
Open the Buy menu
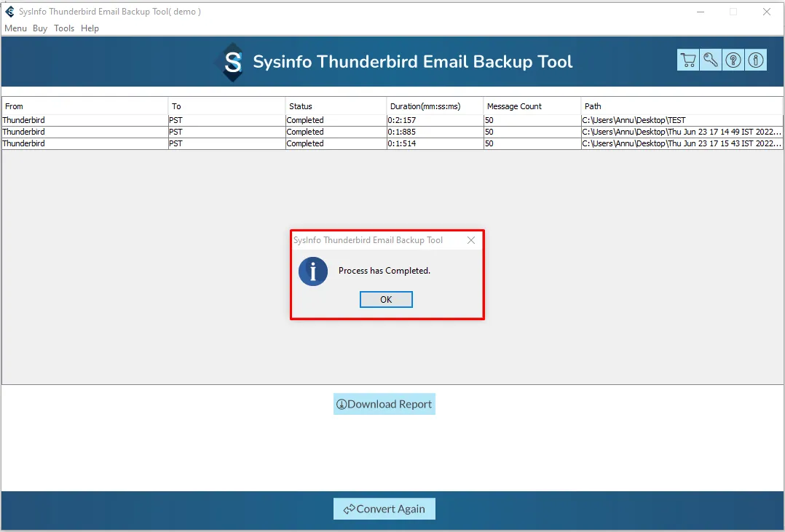pos(40,28)
